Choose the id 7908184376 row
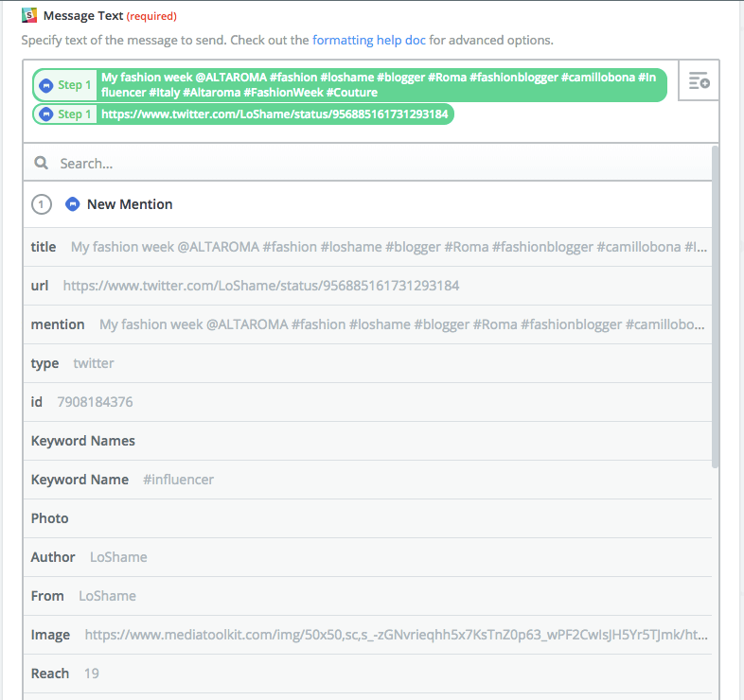The width and height of the screenshot is (744, 700). [x=367, y=402]
